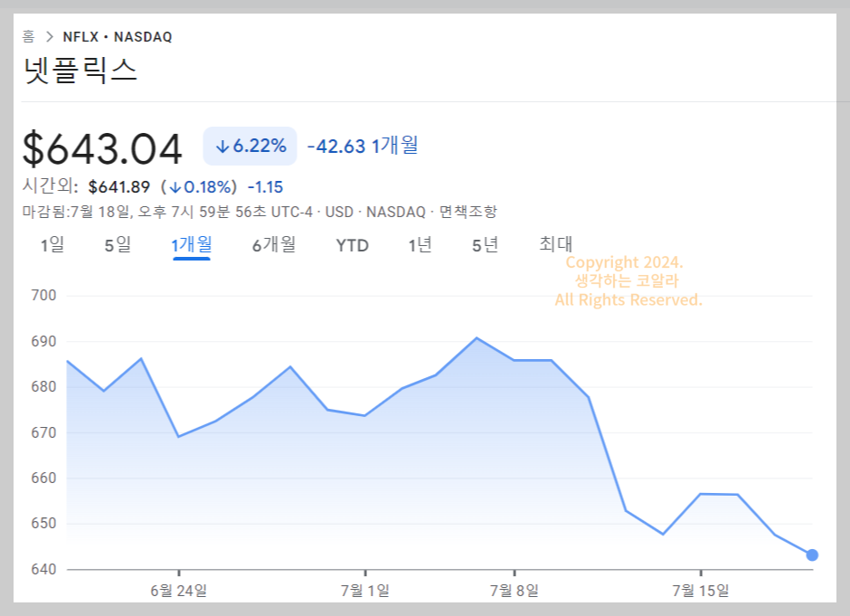Click the 660 y-axis label
This screenshot has width=850, height=616.
pyautogui.click(x=43, y=479)
